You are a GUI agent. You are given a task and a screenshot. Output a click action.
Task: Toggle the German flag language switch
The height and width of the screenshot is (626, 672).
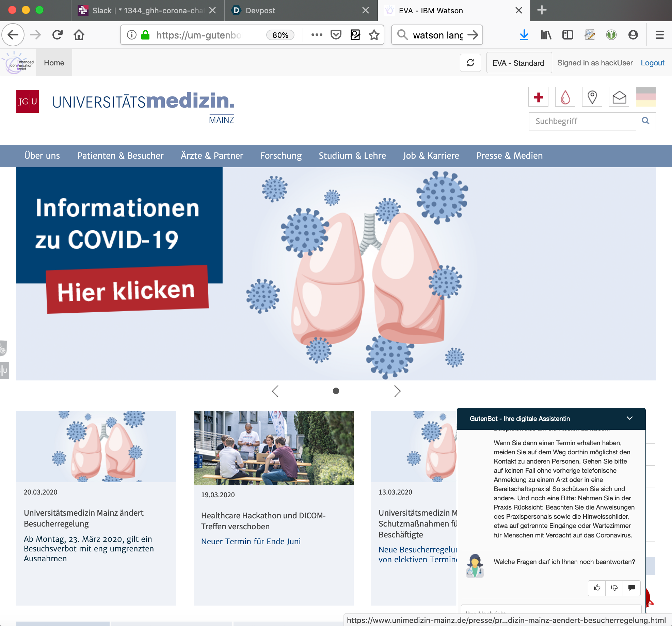645,97
